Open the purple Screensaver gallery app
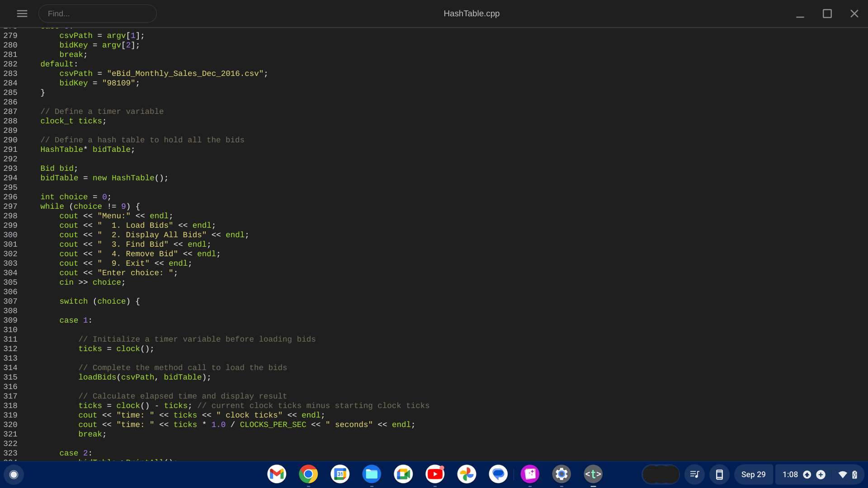Image resolution: width=868 pixels, height=488 pixels. coord(530,474)
